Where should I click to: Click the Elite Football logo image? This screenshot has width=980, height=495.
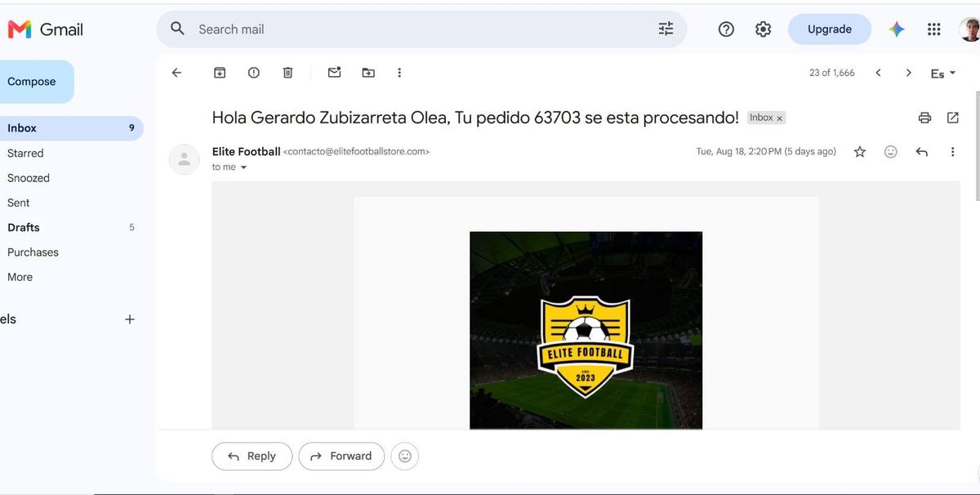(586, 330)
